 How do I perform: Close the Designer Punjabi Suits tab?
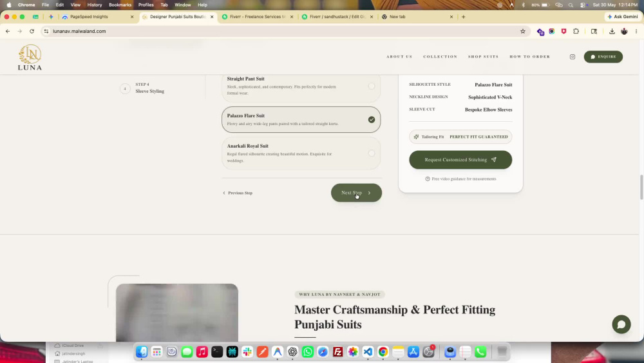212,17
